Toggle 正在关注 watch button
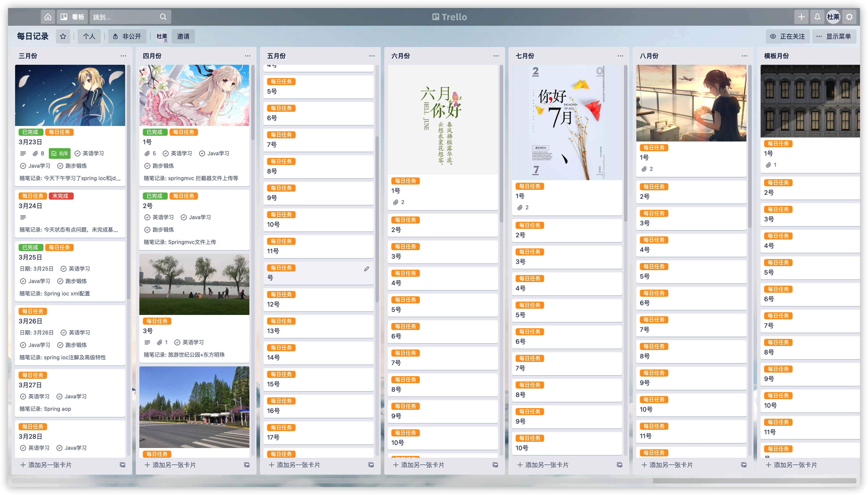The width and height of the screenshot is (868, 495). [x=788, y=36]
